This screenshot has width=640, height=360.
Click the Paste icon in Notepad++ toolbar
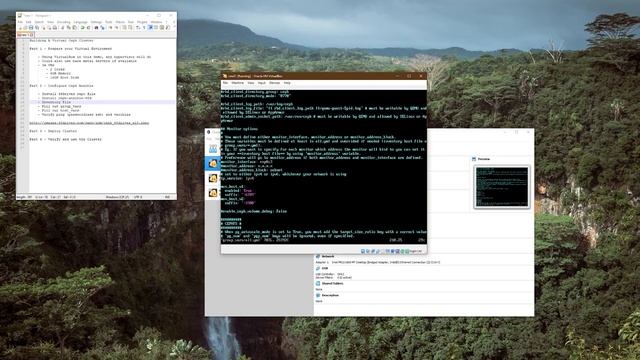point(74,27)
